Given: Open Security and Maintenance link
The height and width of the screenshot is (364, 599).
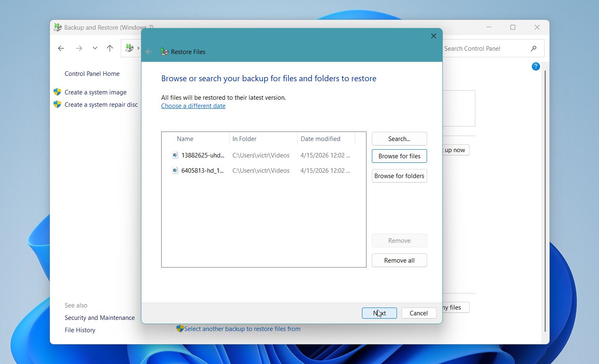Looking at the screenshot, I should pos(100,318).
